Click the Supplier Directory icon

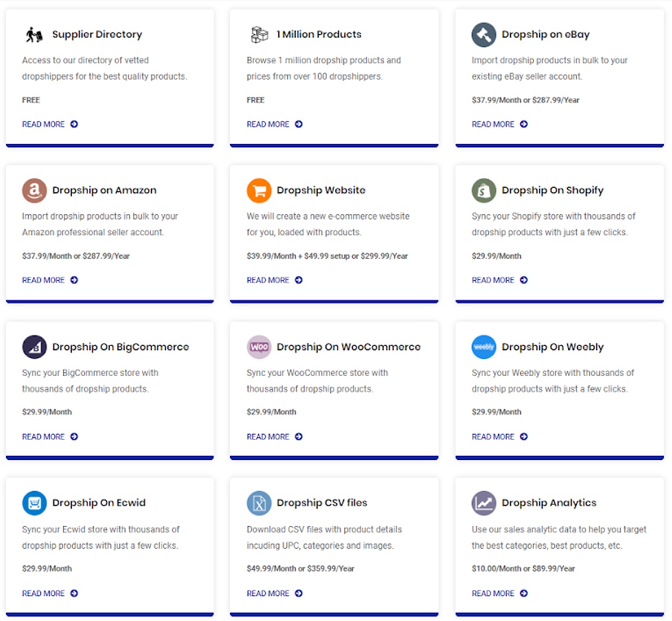pos(34,35)
